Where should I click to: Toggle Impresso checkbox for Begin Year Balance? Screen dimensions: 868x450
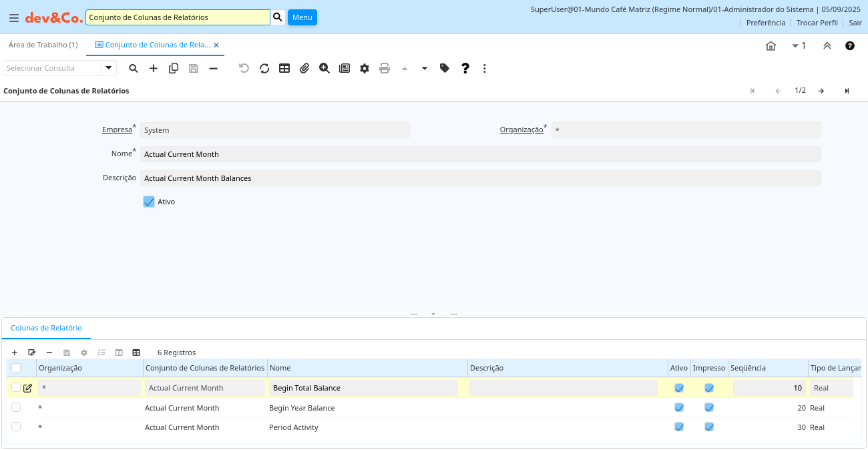coord(709,408)
